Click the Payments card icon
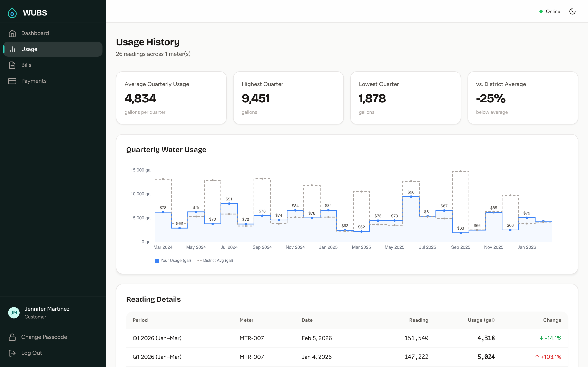Viewport: 588px width, 367px height. tap(12, 81)
